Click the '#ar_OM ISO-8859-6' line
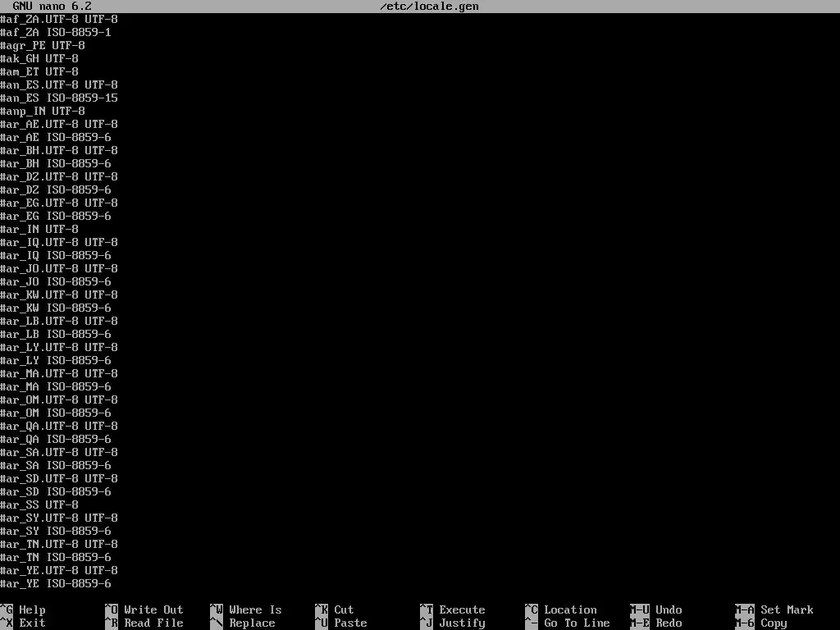 click(56, 413)
